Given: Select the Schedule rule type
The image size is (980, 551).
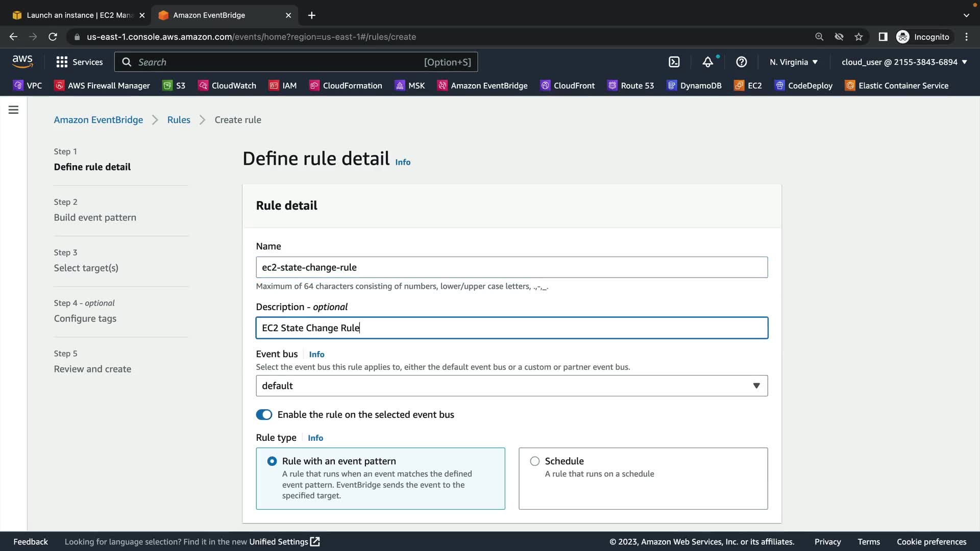Looking at the screenshot, I should click(x=534, y=461).
